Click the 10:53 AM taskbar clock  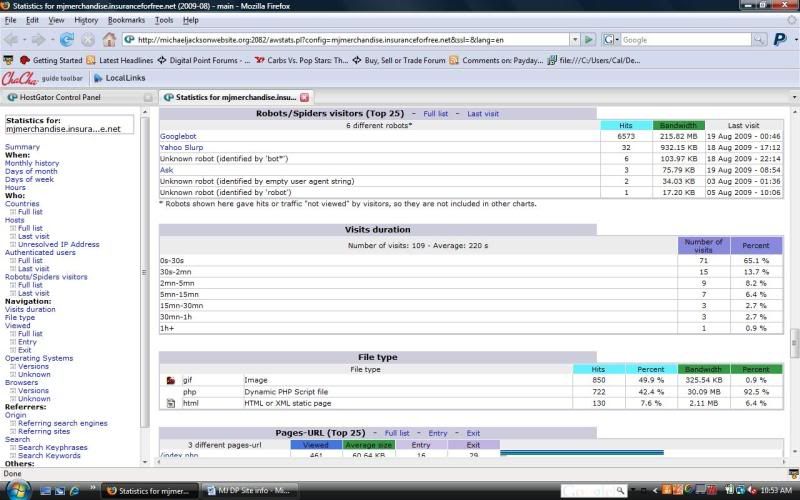(x=776, y=491)
